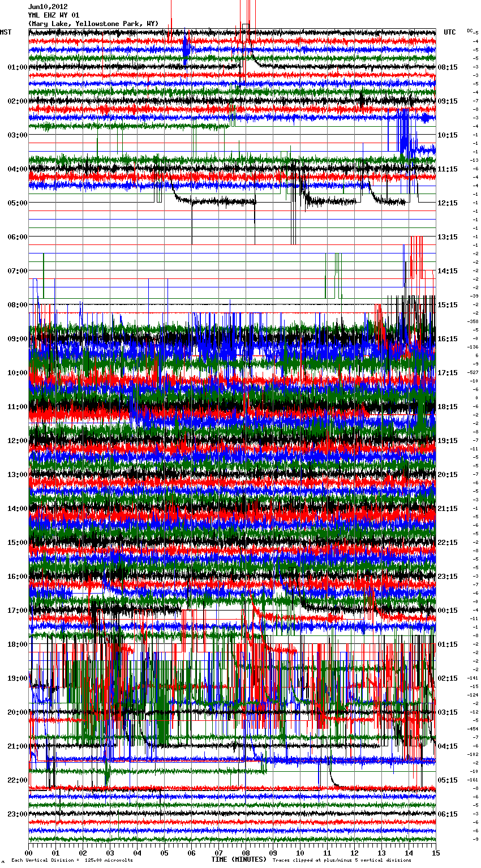
Task: Click the 20:15 UTC time label
Action: tap(448, 475)
